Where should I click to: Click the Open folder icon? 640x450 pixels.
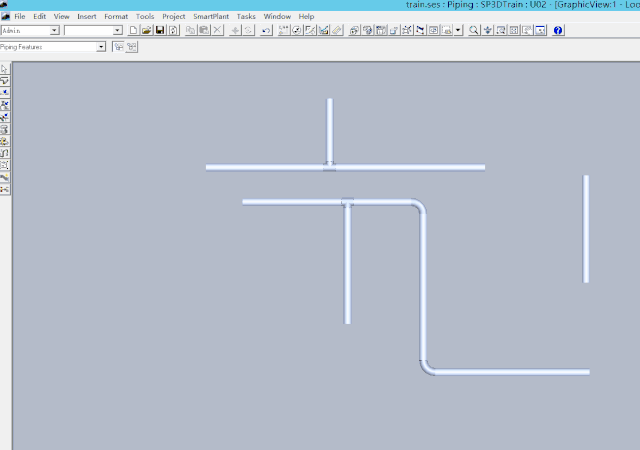pyautogui.click(x=147, y=30)
